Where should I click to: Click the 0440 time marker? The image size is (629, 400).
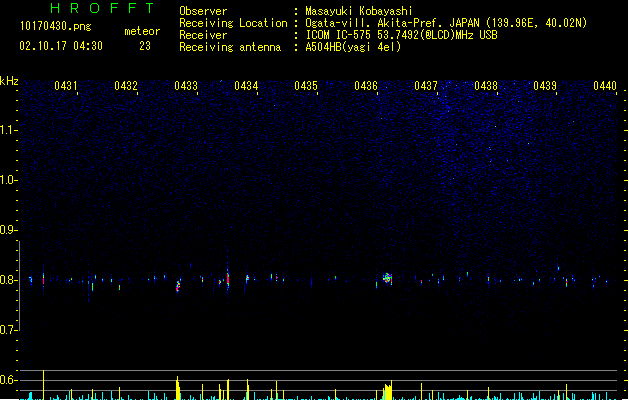tap(605, 86)
